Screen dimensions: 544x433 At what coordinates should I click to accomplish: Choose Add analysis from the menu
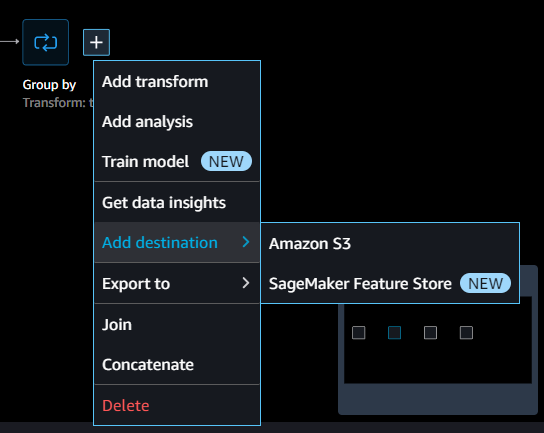(x=177, y=122)
